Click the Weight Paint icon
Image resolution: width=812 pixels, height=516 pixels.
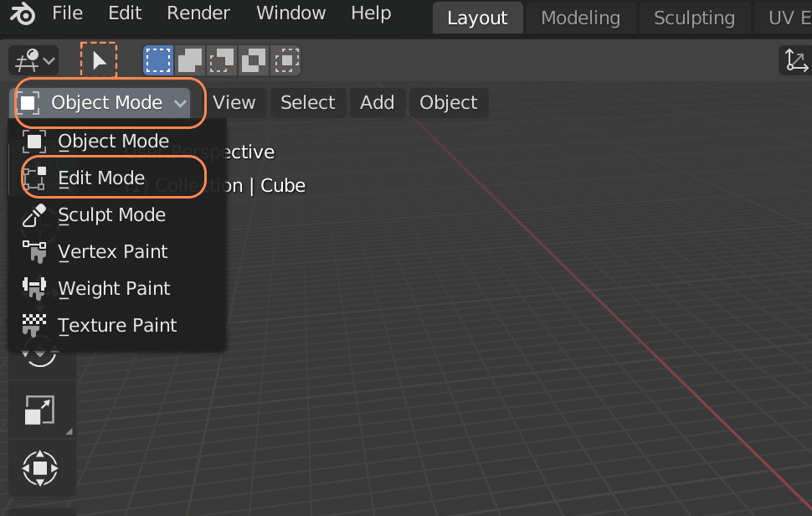[x=34, y=288]
